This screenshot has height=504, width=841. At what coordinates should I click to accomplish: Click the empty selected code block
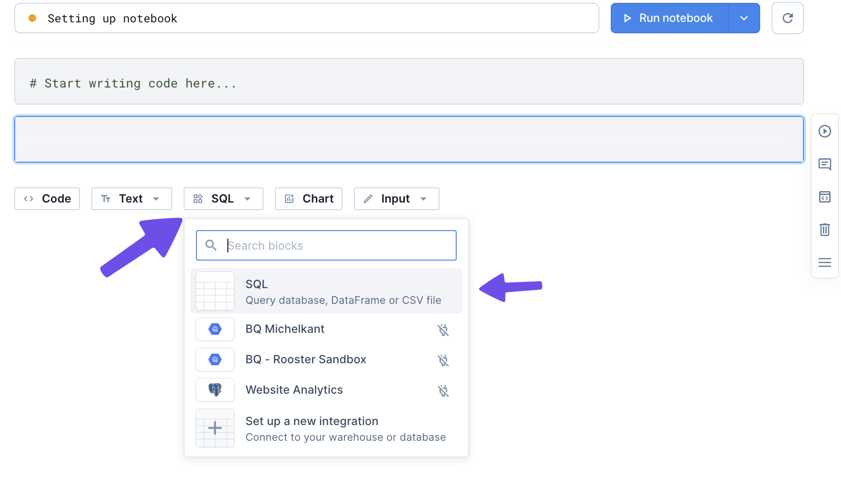(x=409, y=139)
